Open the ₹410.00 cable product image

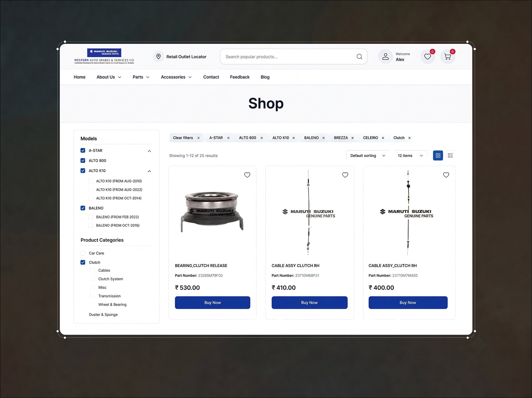[x=309, y=213]
